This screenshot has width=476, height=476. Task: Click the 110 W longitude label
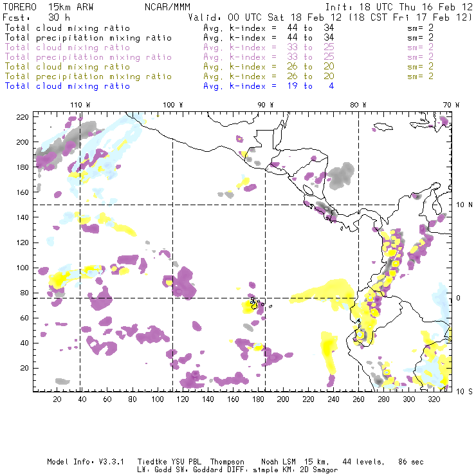pyautogui.click(x=80, y=104)
